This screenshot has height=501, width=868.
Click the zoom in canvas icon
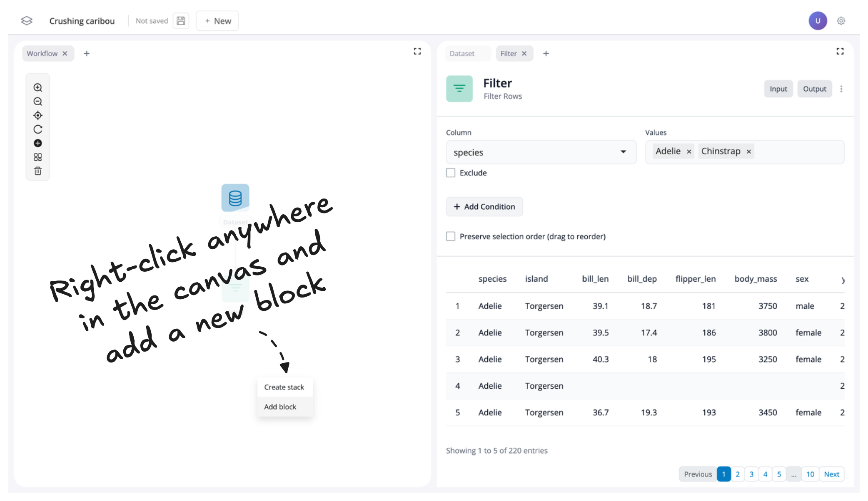(x=38, y=88)
